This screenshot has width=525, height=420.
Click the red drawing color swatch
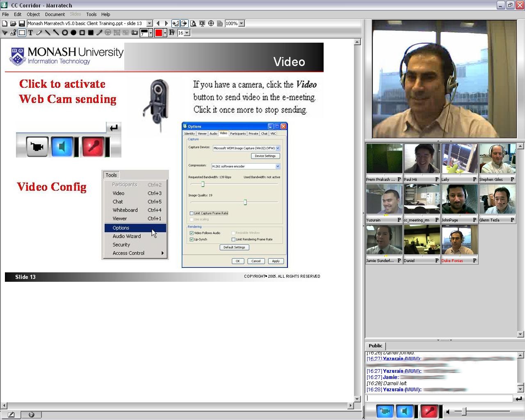coord(159,32)
